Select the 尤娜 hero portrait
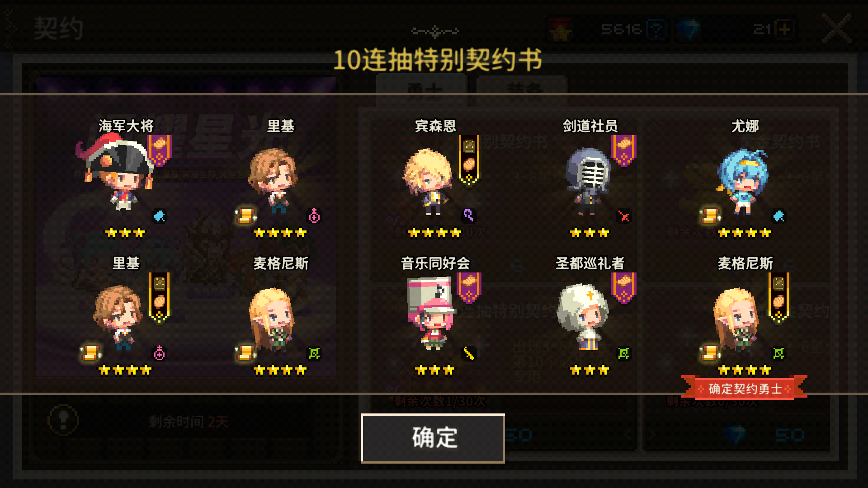Viewport: 868px width, 488px height. (x=742, y=182)
